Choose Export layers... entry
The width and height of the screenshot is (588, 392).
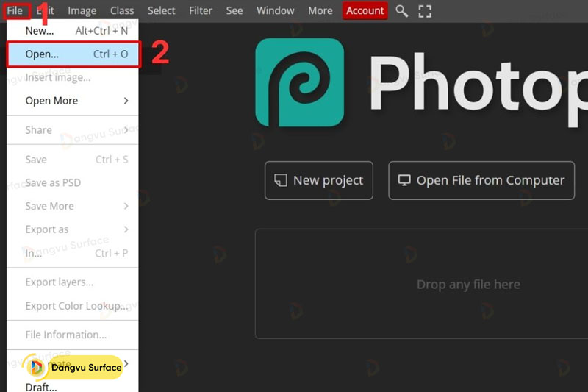pos(73,282)
